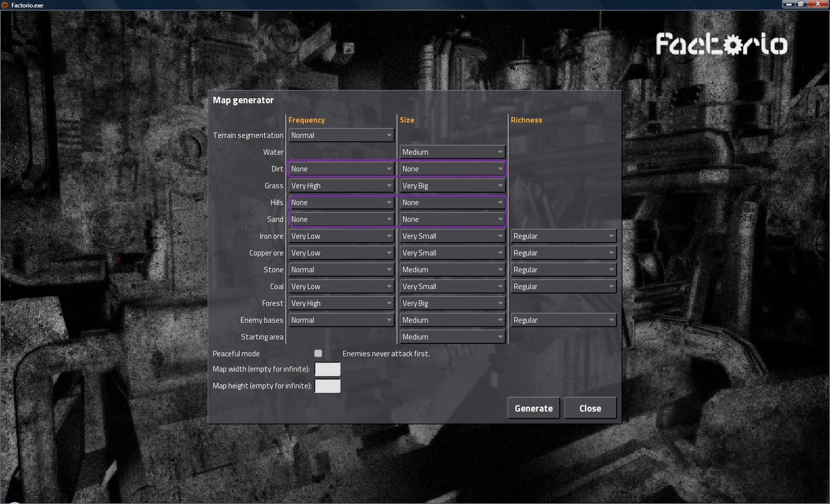The height and width of the screenshot is (504, 830).
Task: Click the Close button in Map generator
Action: [x=590, y=408]
